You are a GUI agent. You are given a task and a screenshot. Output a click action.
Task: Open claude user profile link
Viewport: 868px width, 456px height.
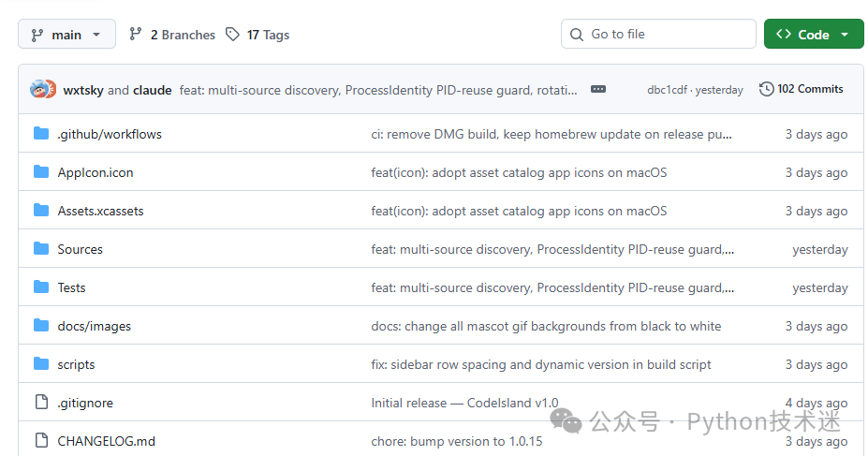pyautogui.click(x=153, y=90)
